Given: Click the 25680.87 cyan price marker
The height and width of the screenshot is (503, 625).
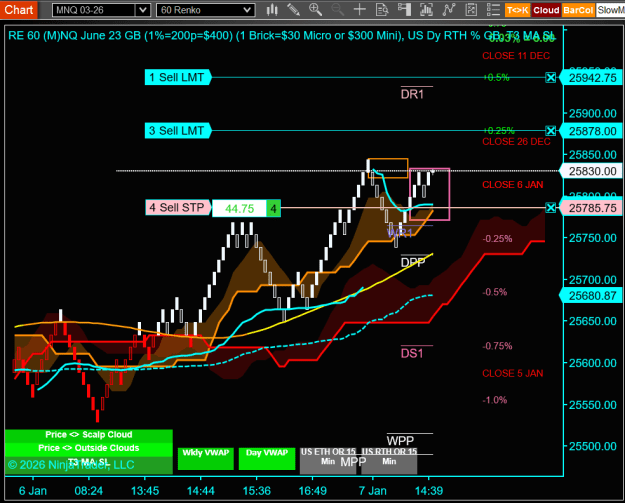Looking at the screenshot, I should coord(592,296).
